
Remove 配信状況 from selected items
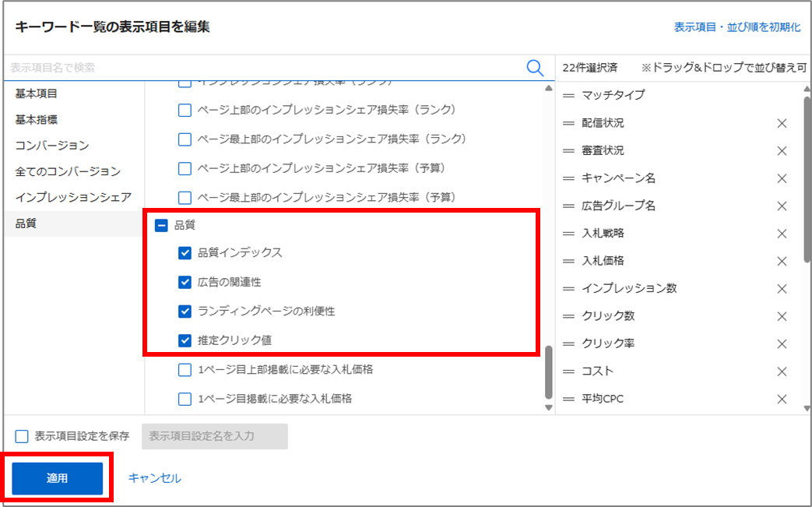[x=782, y=123]
